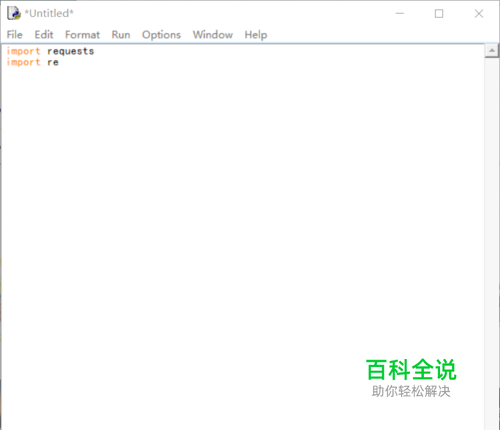Maximize the Untitled window
500x430 pixels.
click(439, 13)
